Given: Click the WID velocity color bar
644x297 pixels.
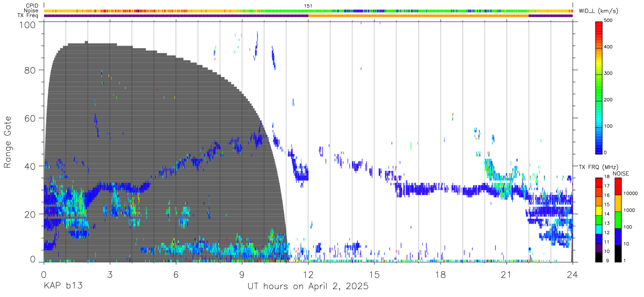Looking at the screenshot, I should [x=598, y=87].
